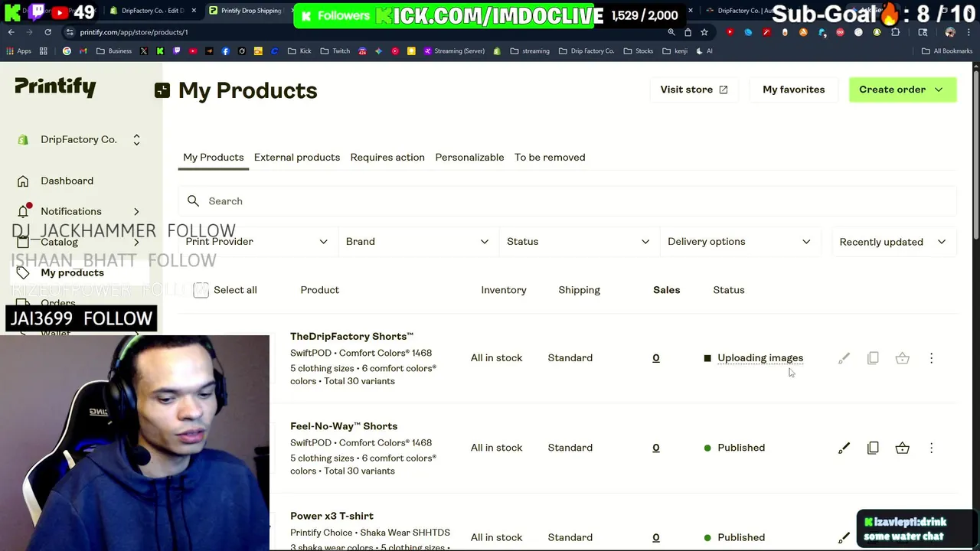Switch to the Requires action tab
This screenshot has height=551, width=980.
coord(387,158)
